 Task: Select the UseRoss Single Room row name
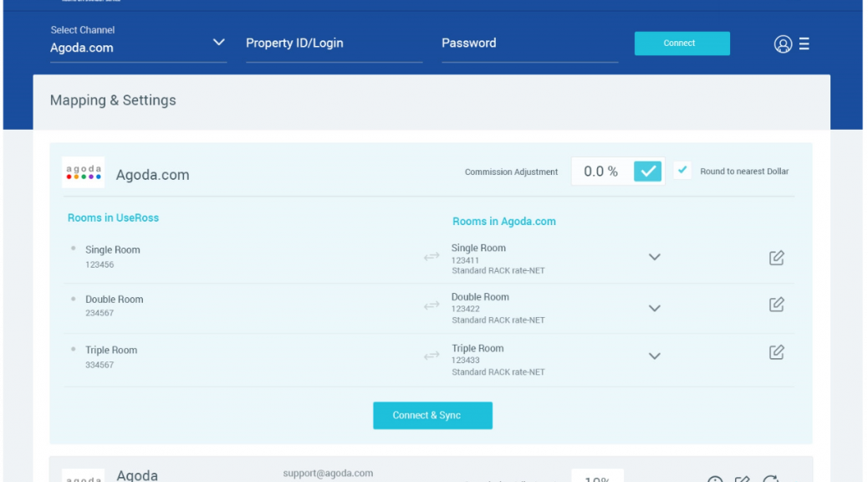click(x=112, y=250)
